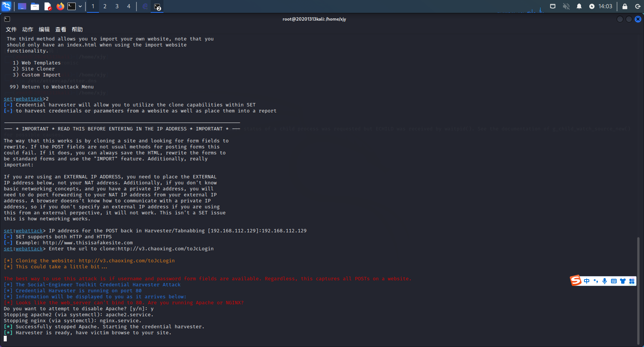Viewport: 644px width, 347px height.
Task: Open the Kali applications menu
Action: tap(6, 6)
